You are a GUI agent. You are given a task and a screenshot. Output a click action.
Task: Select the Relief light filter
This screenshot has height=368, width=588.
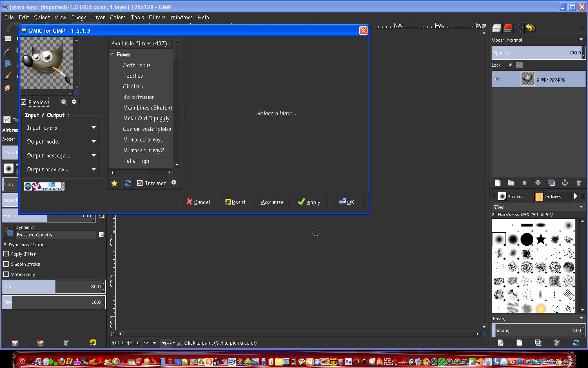click(137, 161)
